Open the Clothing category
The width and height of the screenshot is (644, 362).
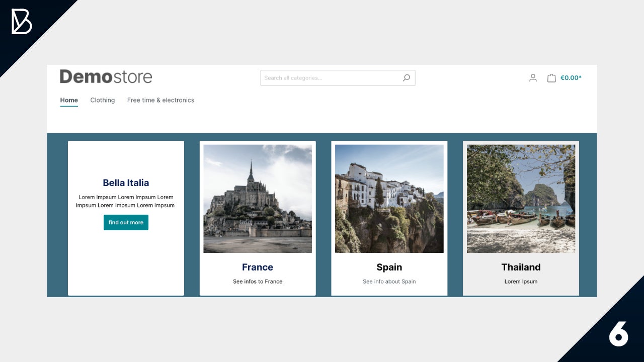click(103, 100)
